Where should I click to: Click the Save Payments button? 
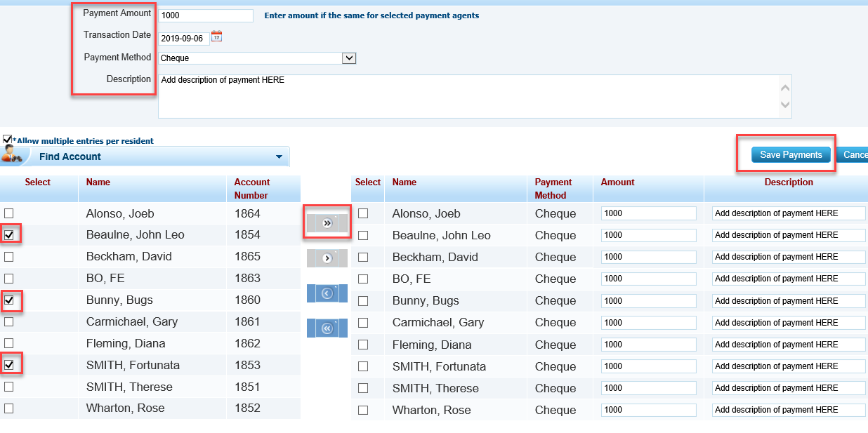click(x=791, y=155)
